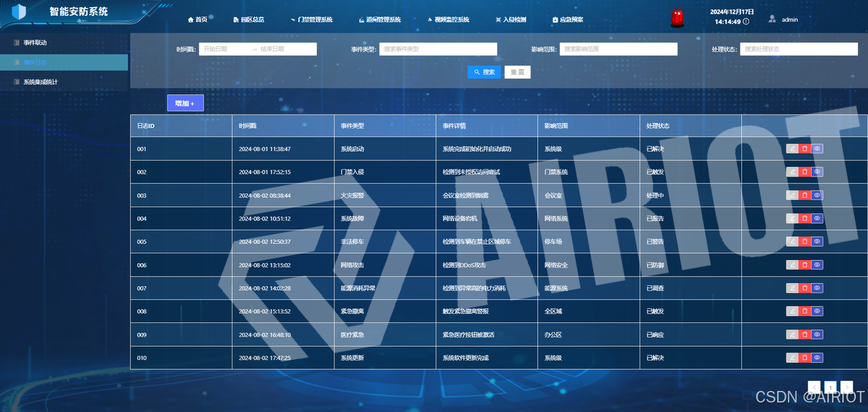
Task: View log entry 002 with eye icon
Action: [x=817, y=172]
